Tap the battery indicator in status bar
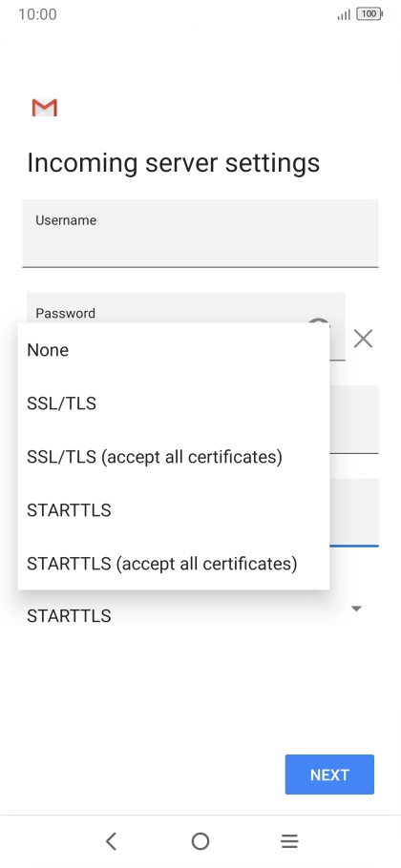 tap(369, 14)
